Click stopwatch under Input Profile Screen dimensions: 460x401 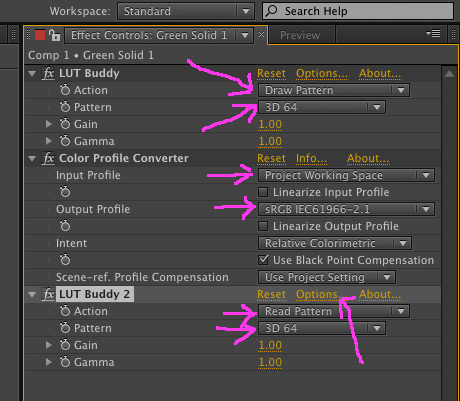click(x=65, y=192)
